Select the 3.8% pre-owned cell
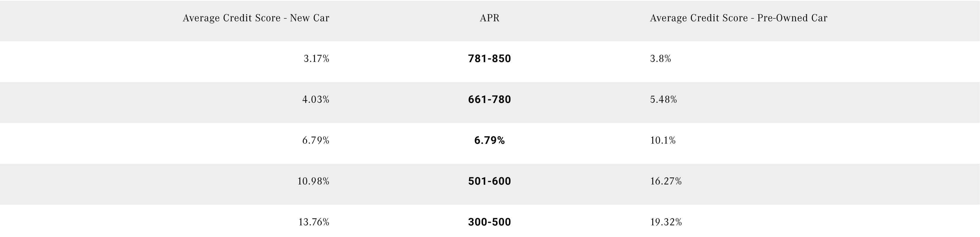This screenshot has width=980, height=237. 660,59
